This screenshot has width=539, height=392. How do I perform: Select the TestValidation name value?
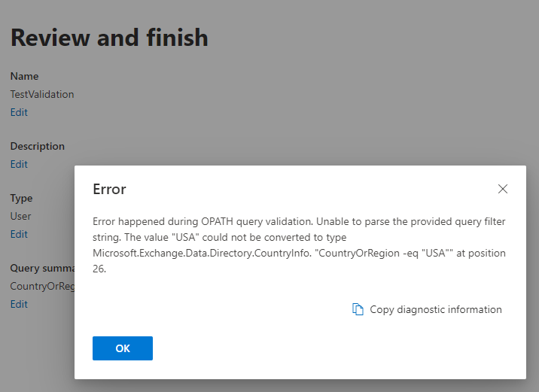point(42,94)
